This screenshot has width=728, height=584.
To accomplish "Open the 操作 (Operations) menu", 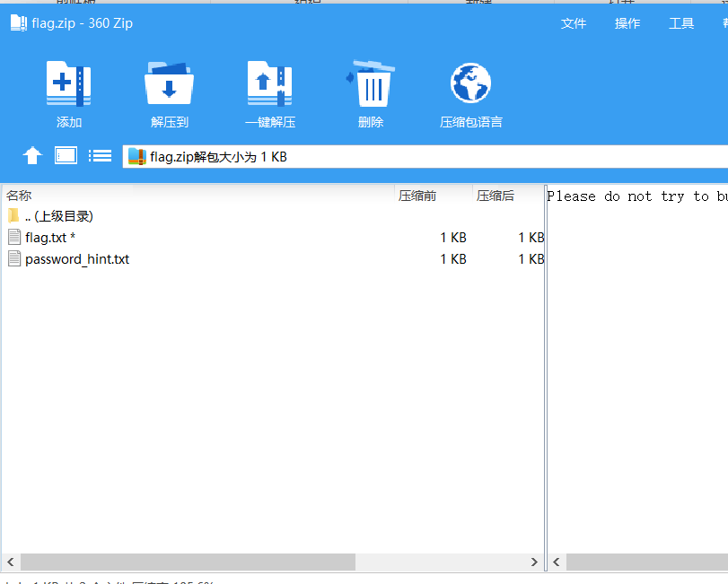I will (627, 23).
